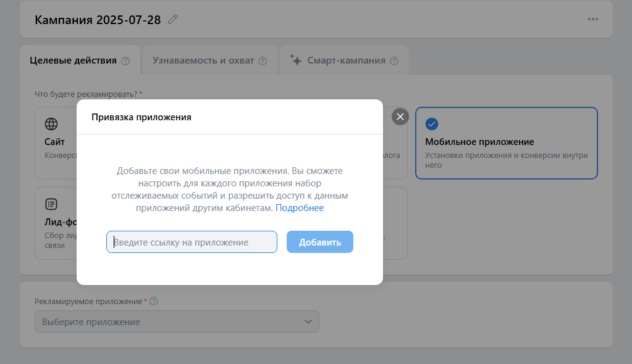The image size is (632, 364).
Task: Open the Подробнее link
Action: pos(300,208)
